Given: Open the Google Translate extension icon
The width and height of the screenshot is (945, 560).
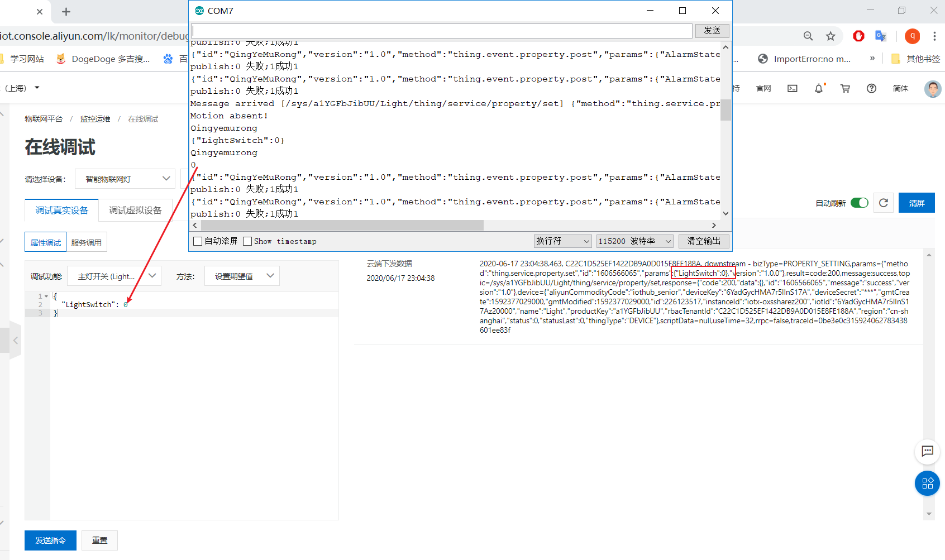Looking at the screenshot, I should point(881,36).
